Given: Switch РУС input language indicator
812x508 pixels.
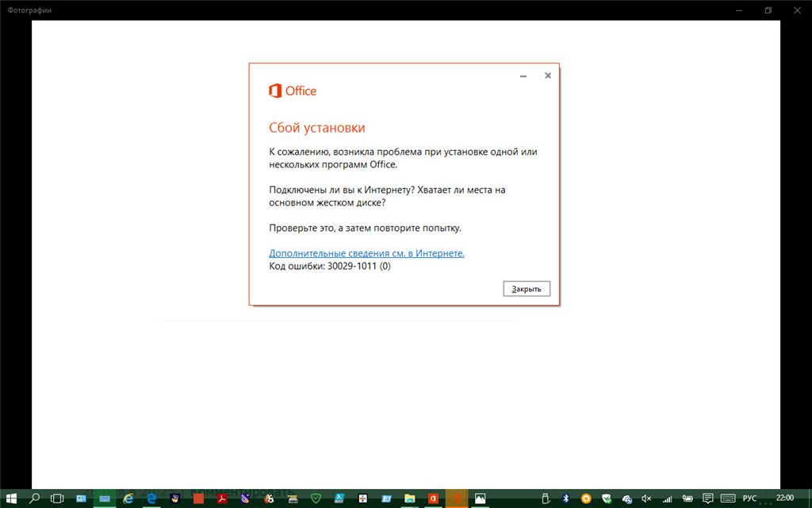Looking at the screenshot, I should click(x=749, y=498).
